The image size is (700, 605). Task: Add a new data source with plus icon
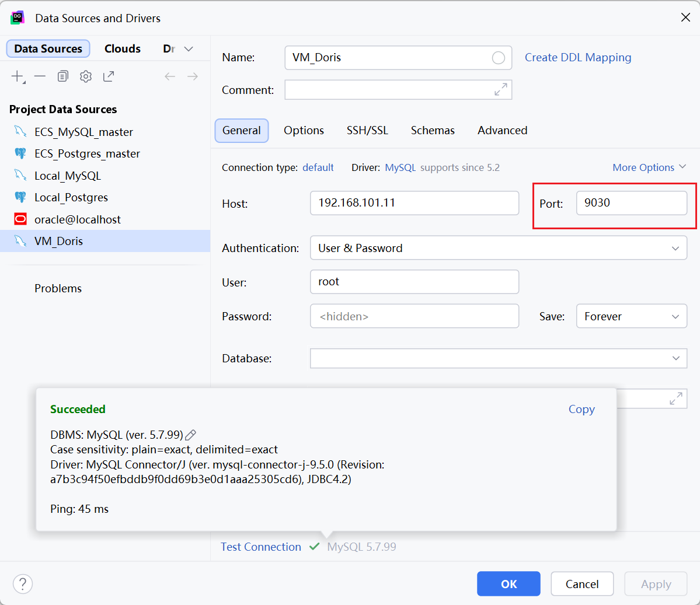pos(18,77)
